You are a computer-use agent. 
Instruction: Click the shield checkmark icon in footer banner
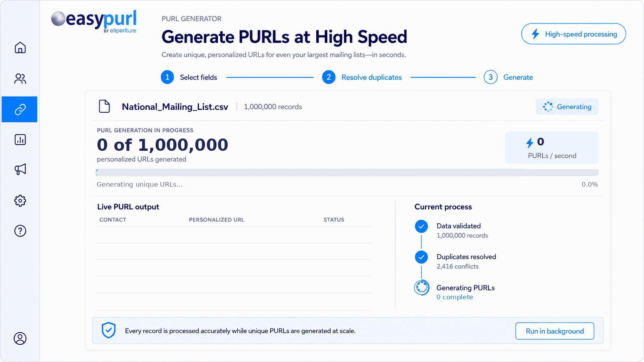pos(109,330)
